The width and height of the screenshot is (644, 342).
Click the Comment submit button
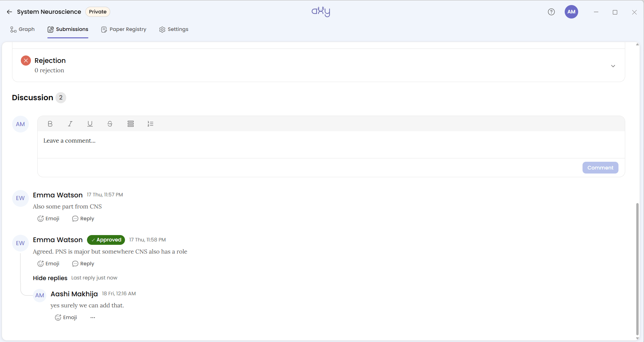(x=600, y=167)
